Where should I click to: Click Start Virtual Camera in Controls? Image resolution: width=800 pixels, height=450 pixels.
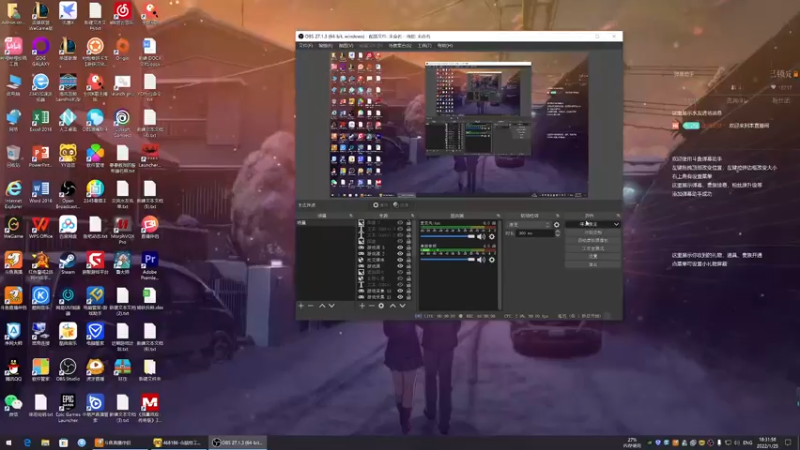(593, 240)
